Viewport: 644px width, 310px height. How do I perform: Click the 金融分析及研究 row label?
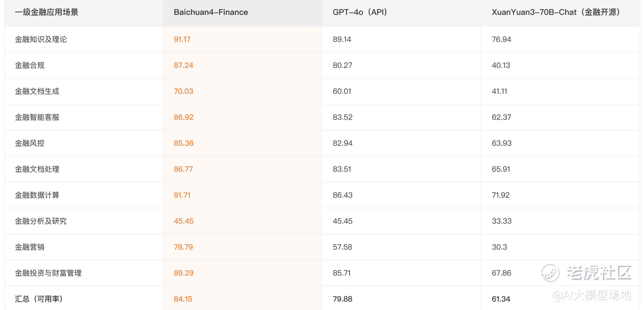(x=41, y=221)
